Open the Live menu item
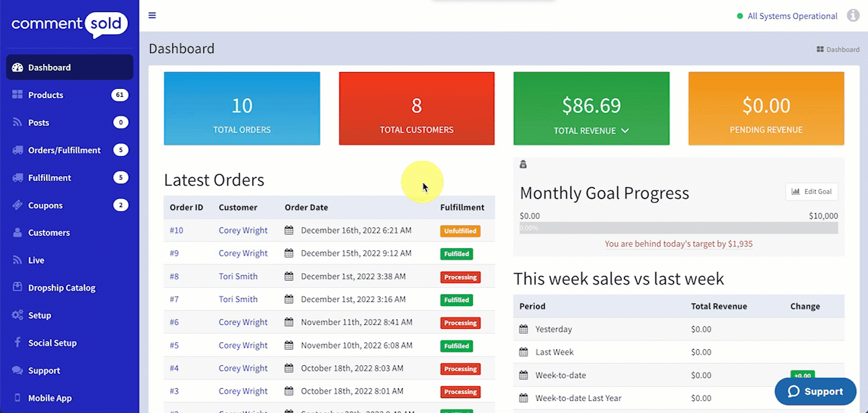The image size is (868, 413). [x=36, y=260]
